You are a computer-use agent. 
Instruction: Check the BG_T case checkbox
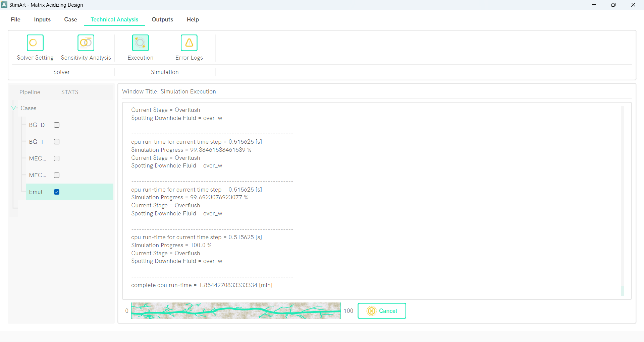click(57, 142)
